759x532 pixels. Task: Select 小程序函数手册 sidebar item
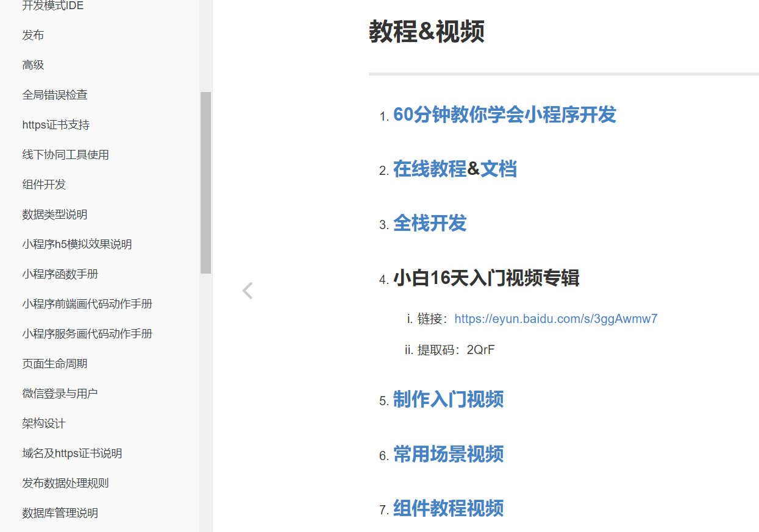coord(60,274)
